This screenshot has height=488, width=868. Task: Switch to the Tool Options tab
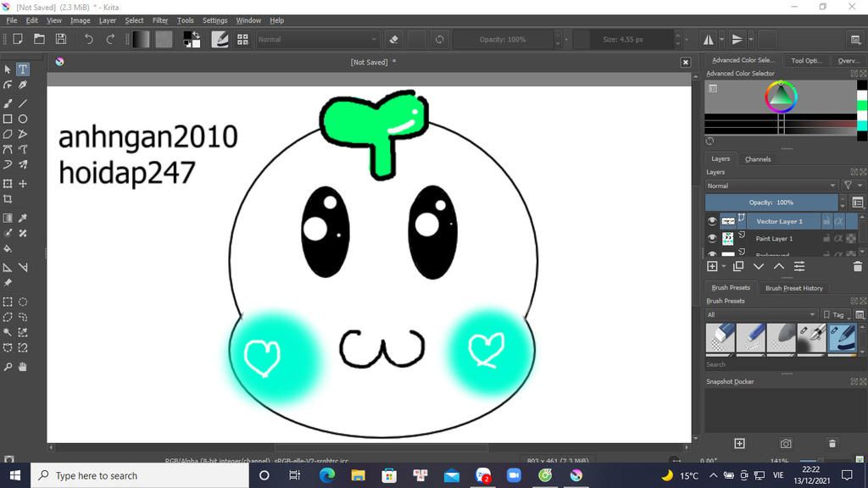pyautogui.click(x=807, y=60)
